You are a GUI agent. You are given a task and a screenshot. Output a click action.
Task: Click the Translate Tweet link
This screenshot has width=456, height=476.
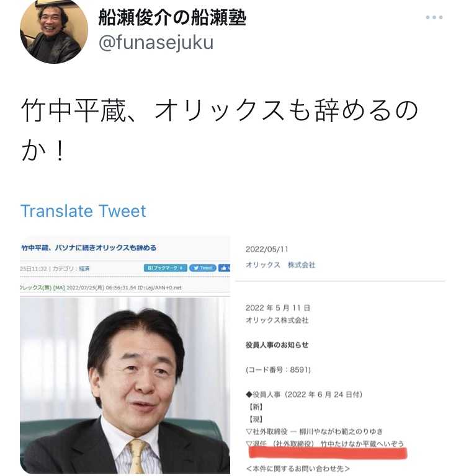(83, 211)
